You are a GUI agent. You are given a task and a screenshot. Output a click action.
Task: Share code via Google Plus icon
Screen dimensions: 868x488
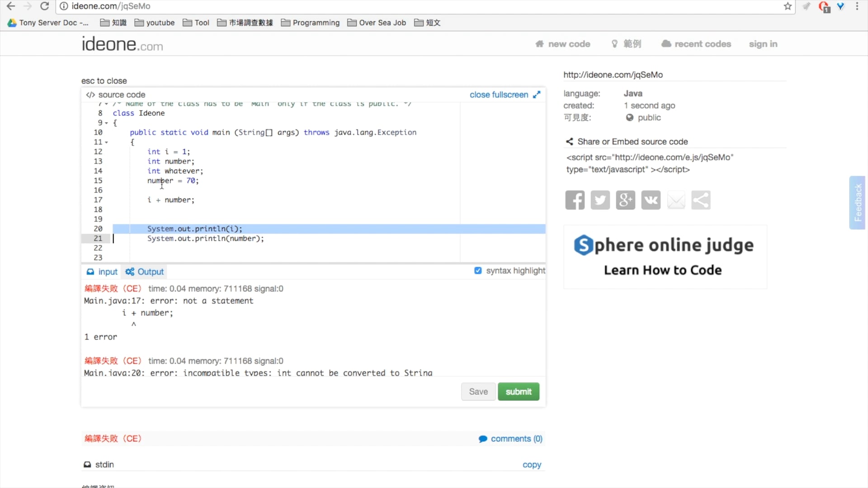click(625, 200)
